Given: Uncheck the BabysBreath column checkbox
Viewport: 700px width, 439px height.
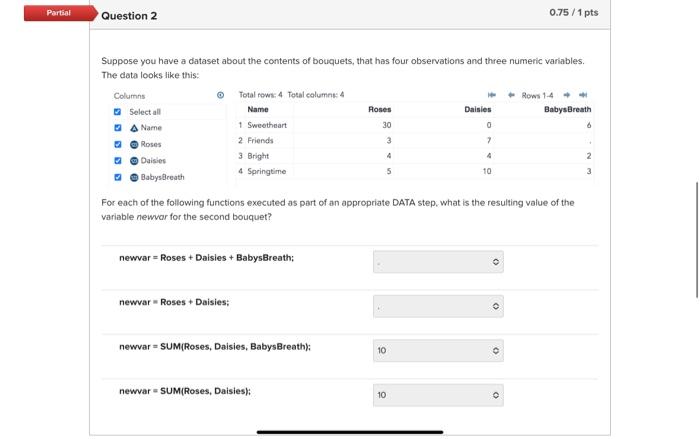Looking at the screenshot, I should [117, 177].
